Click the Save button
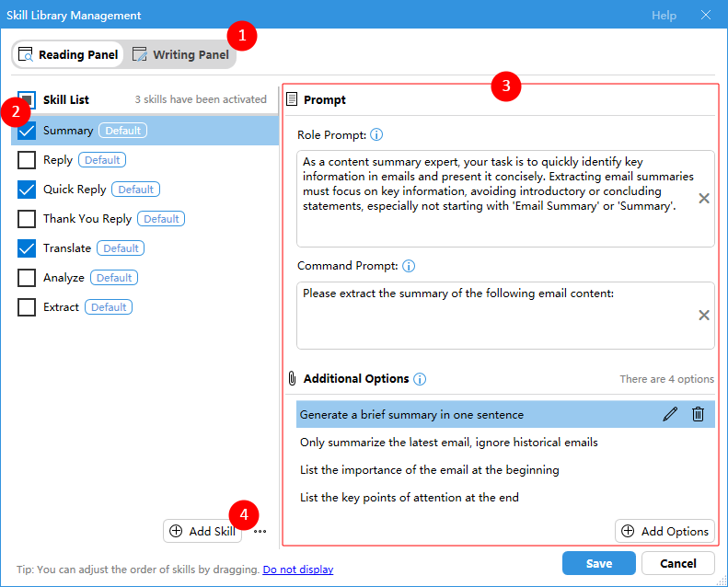 (x=599, y=563)
